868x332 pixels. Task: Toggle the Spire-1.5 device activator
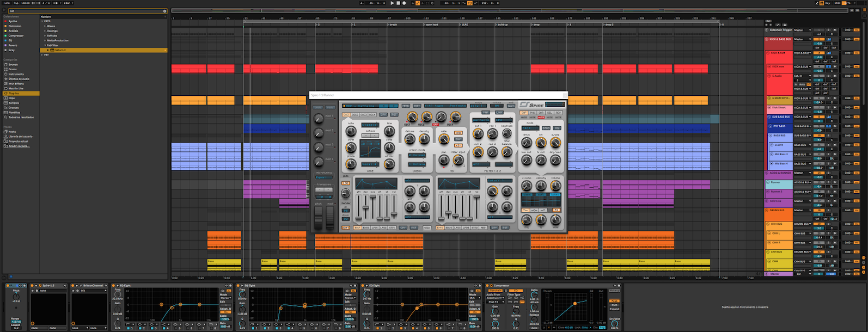[x=32, y=285]
